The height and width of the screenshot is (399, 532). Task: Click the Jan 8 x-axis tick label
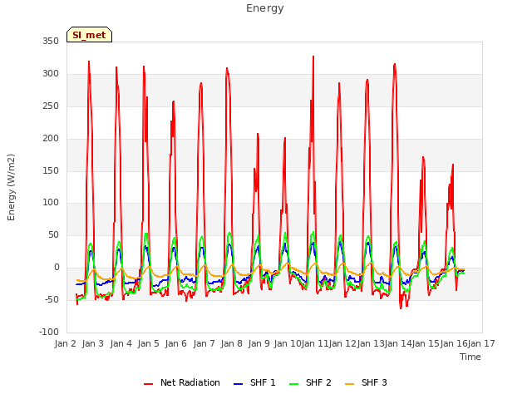tap(232, 343)
